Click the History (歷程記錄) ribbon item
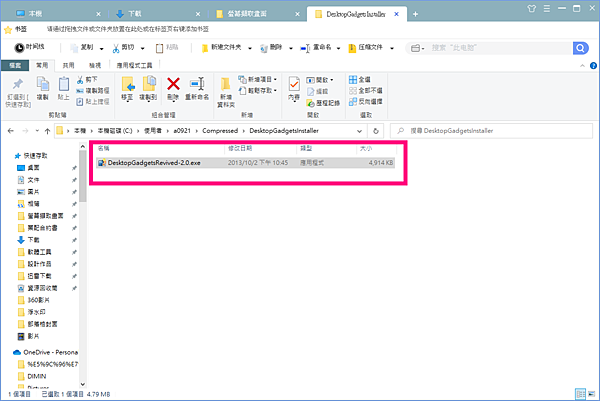 [323, 103]
